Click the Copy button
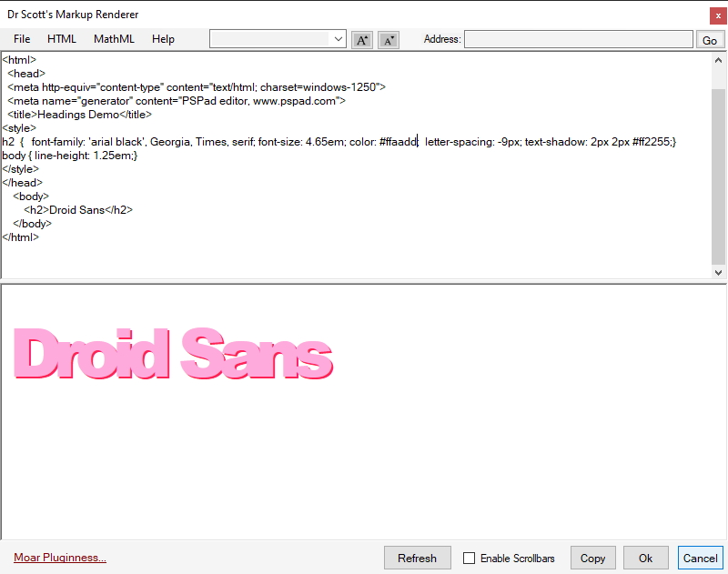 [593, 558]
